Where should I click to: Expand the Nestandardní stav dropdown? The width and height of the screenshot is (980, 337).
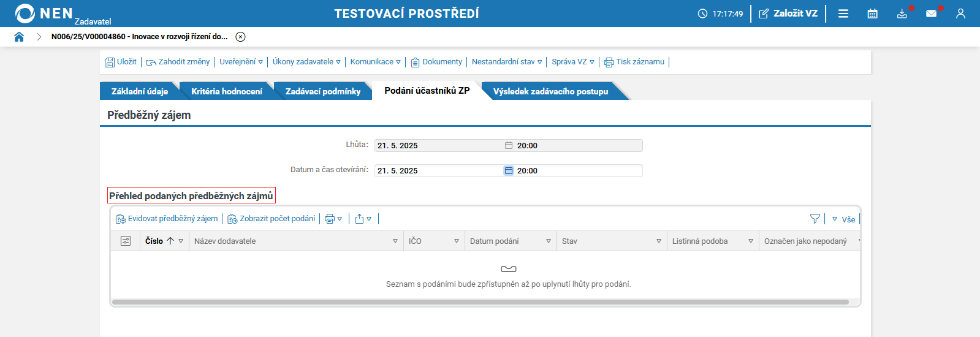(x=507, y=62)
